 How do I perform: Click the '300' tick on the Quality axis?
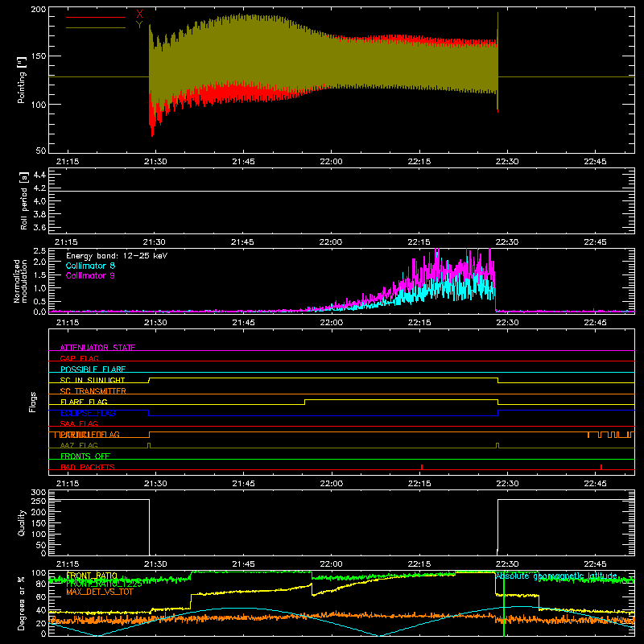point(38,493)
